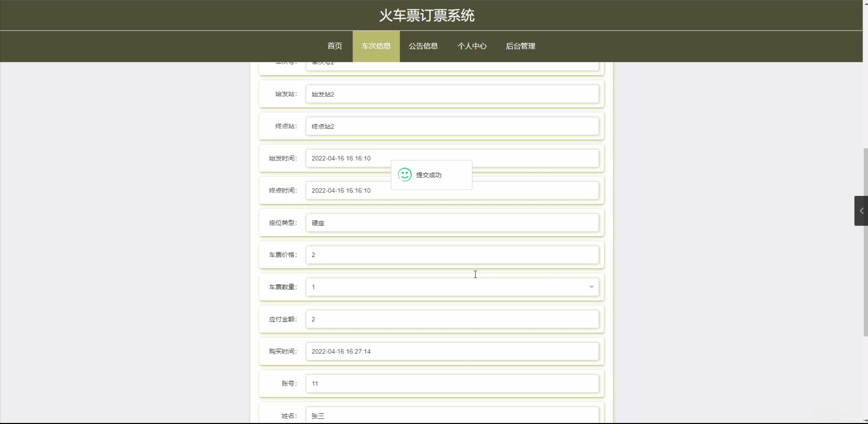Click the 车票价格 input field
Viewport: 868px width, 424px height.
click(452, 255)
